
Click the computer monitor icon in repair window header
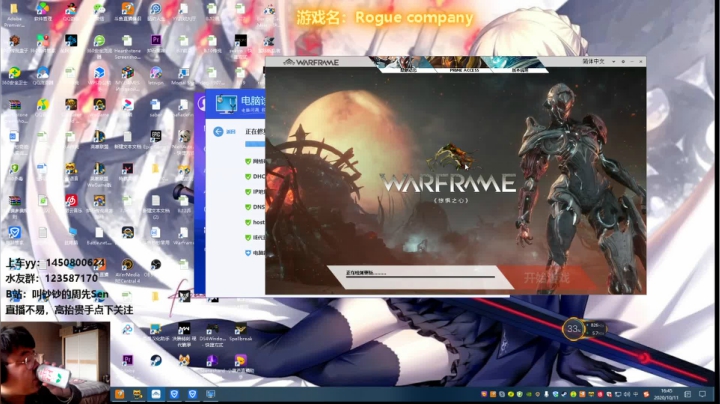tap(226, 104)
